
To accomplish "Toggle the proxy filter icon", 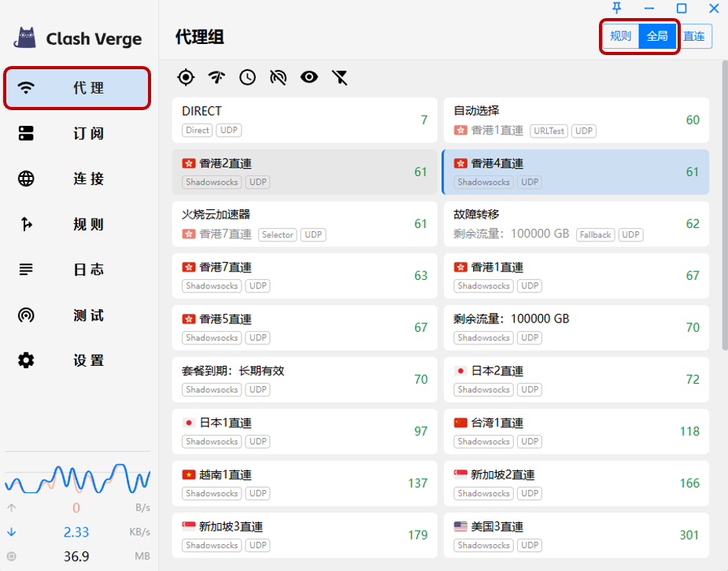I will click(x=339, y=77).
